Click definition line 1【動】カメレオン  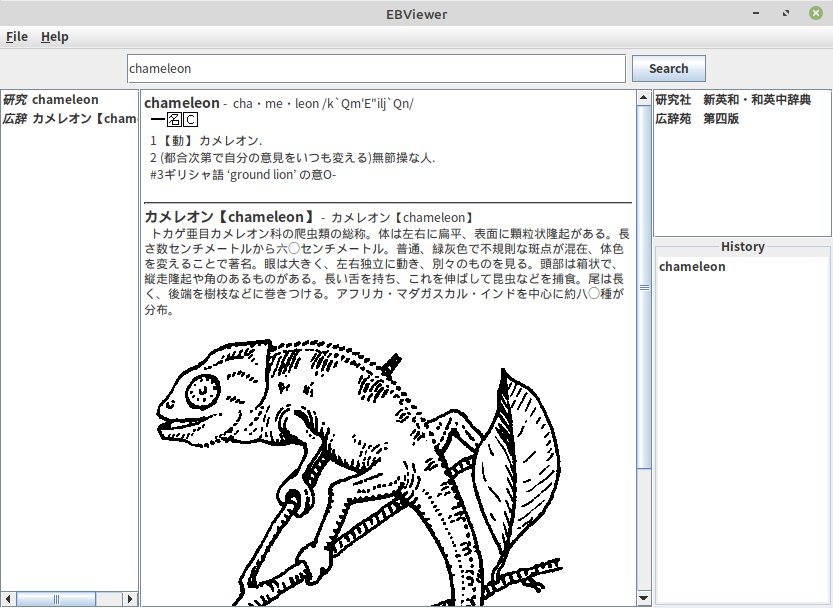pyautogui.click(x=206, y=141)
